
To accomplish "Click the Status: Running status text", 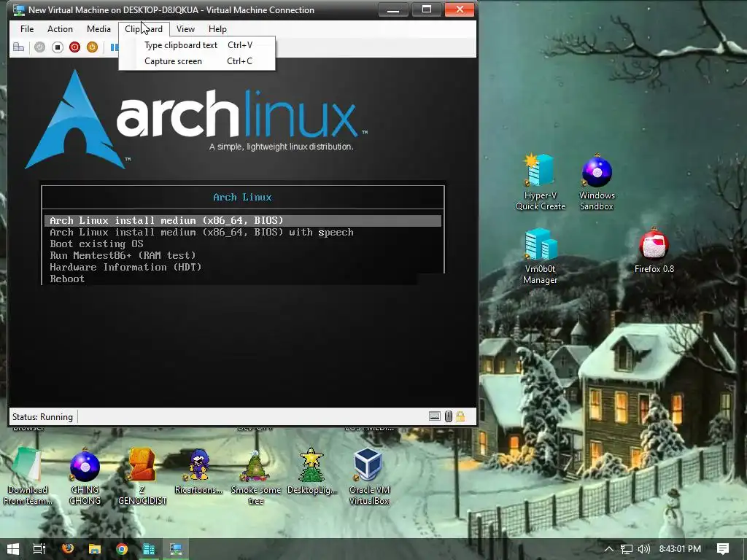I will 42,417.
